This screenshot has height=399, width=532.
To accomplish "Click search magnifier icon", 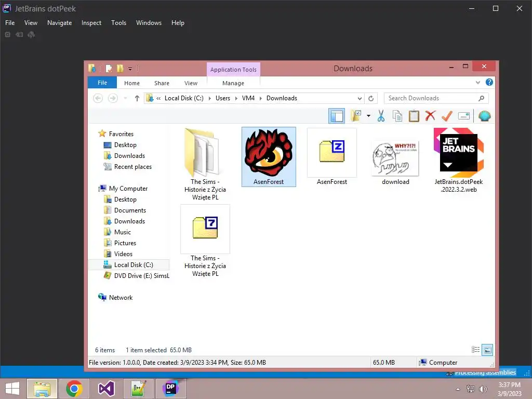I will (481, 98).
